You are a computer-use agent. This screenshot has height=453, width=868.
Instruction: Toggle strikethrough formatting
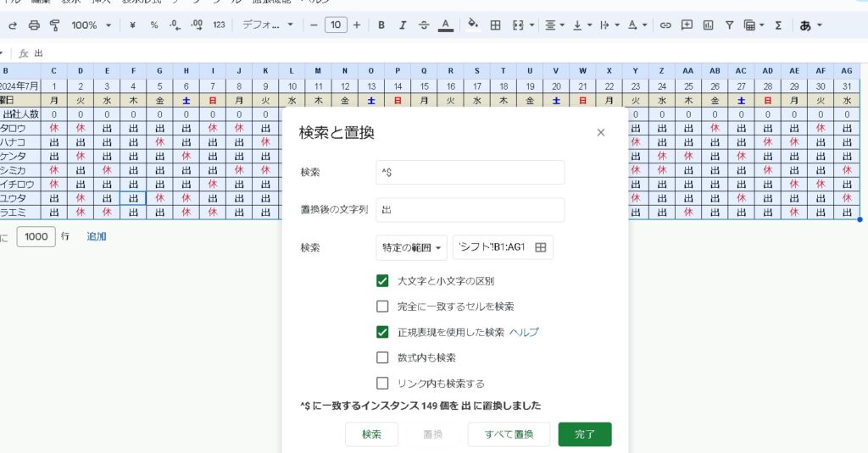coord(424,25)
